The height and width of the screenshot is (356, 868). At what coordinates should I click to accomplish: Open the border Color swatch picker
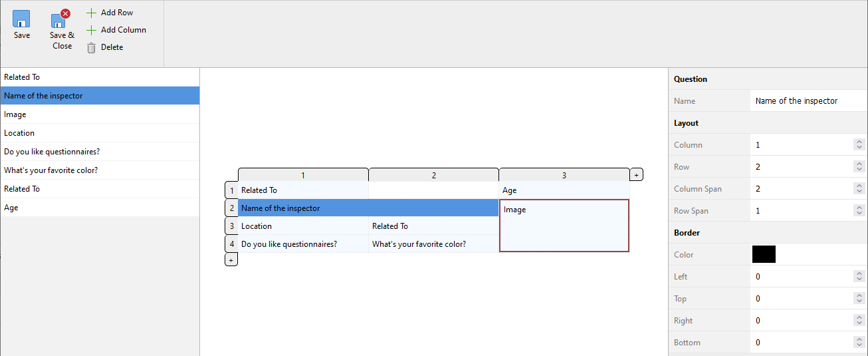[x=764, y=254]
